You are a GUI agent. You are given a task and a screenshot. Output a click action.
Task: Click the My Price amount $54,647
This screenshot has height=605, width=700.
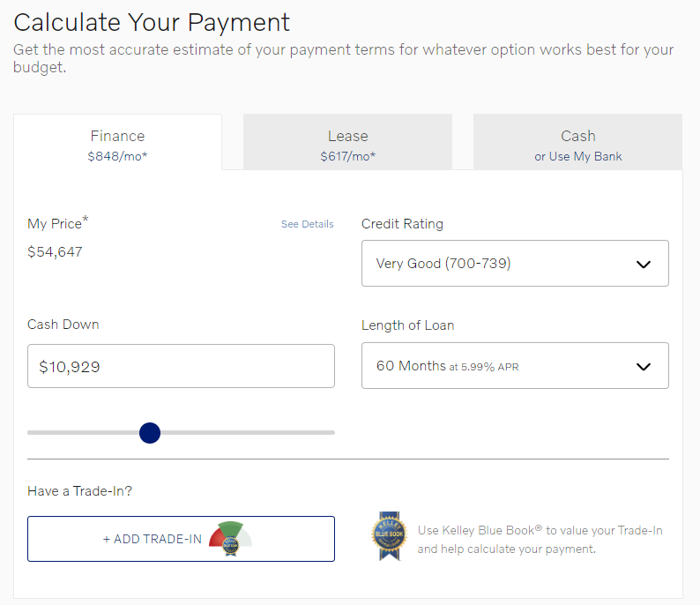point(56,252)
